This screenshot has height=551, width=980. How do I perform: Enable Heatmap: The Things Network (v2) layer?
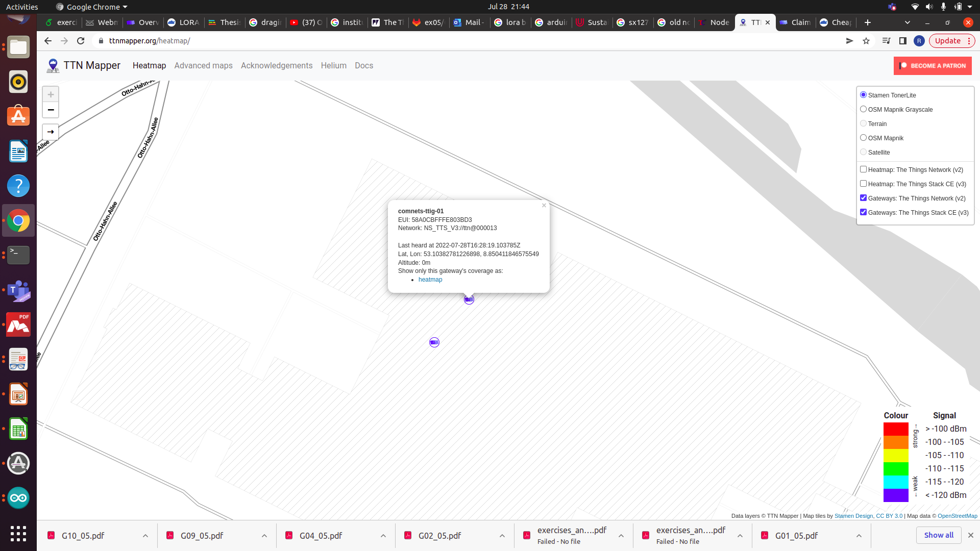[x=864, y=169]
